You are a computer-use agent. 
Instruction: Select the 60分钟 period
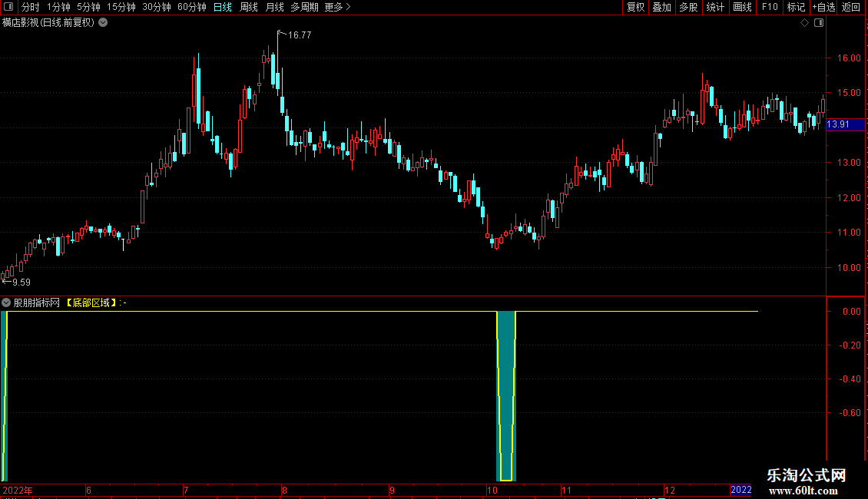192,7
